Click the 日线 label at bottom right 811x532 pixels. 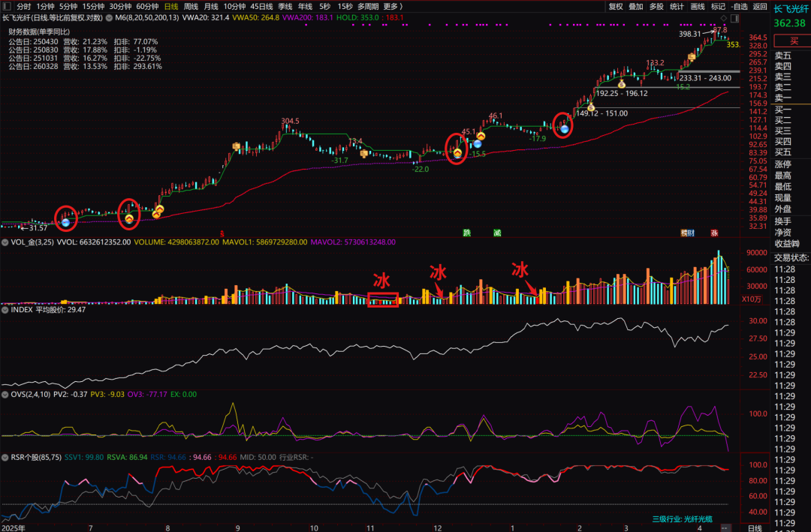click(755, 527)
